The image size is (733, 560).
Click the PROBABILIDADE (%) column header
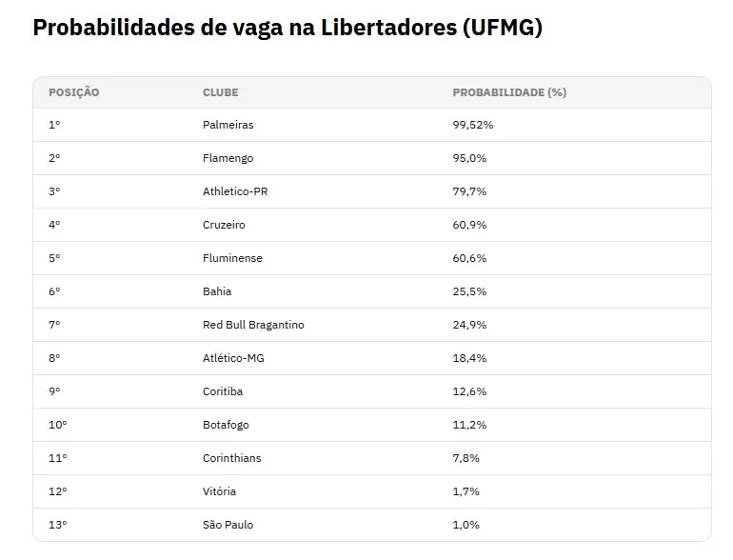[509, 92]
